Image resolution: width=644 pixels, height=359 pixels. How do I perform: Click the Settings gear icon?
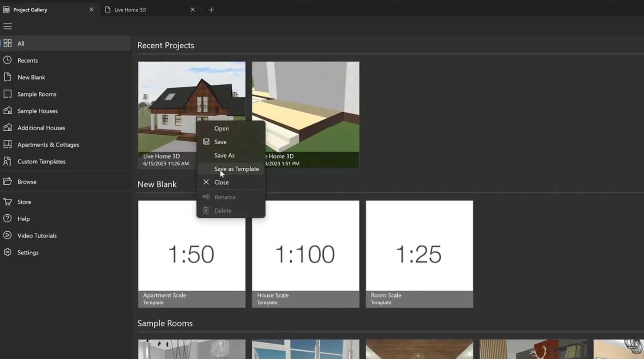tap(7, 252)
